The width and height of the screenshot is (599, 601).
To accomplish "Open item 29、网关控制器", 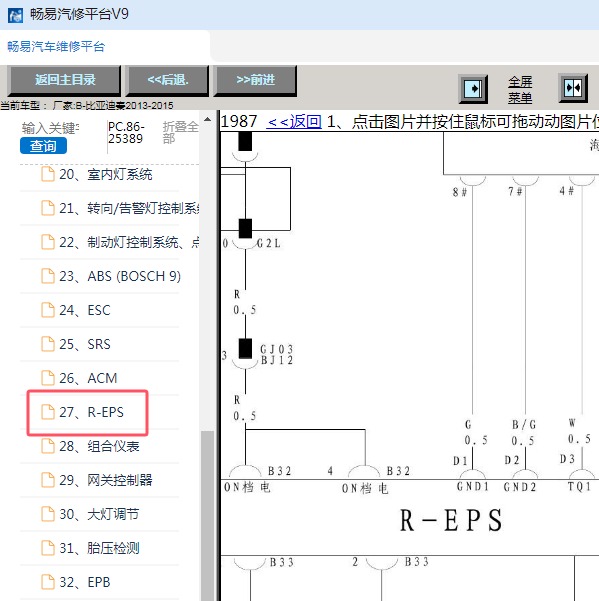I will 106,480.
